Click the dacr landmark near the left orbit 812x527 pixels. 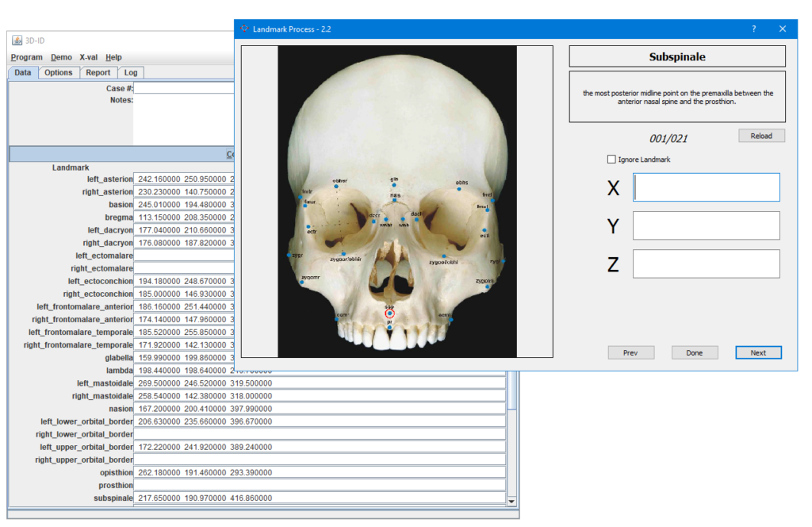pos(373,221)
